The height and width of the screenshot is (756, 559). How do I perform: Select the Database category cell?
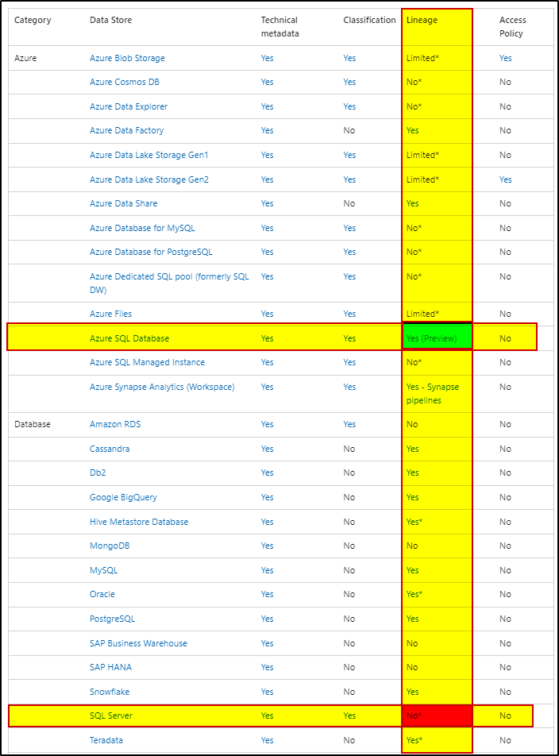33,424
